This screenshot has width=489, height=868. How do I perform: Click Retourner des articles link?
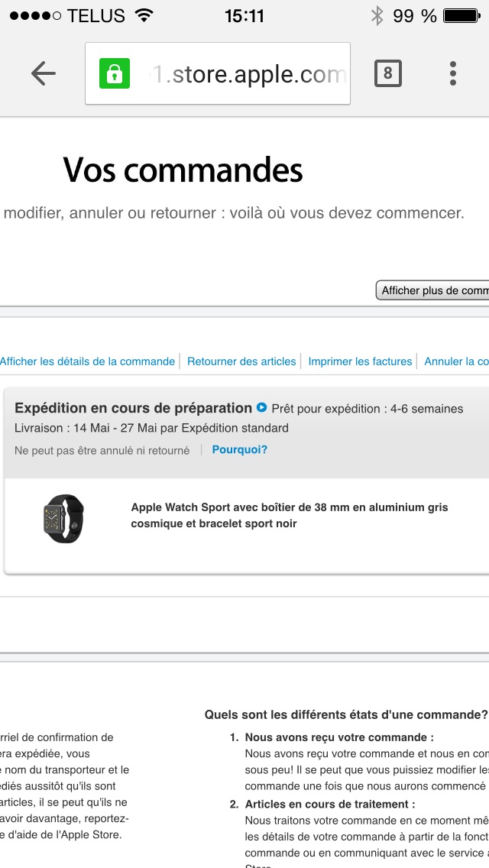(241, 361)
